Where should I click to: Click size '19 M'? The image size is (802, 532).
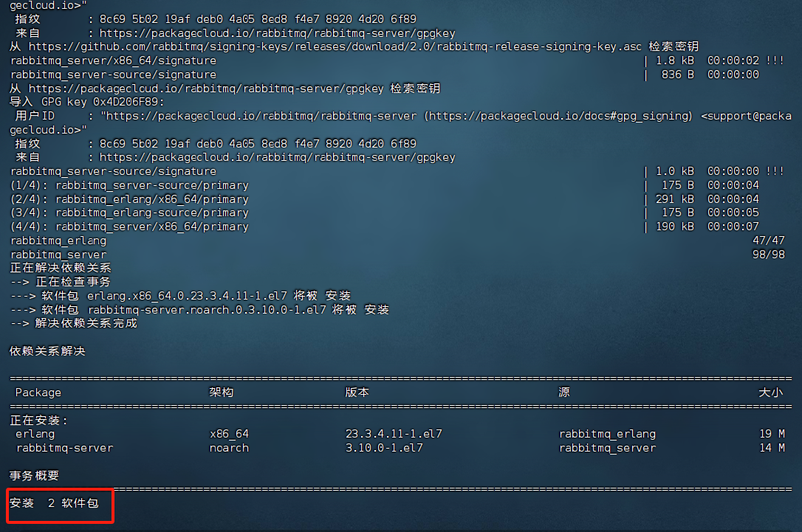pos(772,434)
